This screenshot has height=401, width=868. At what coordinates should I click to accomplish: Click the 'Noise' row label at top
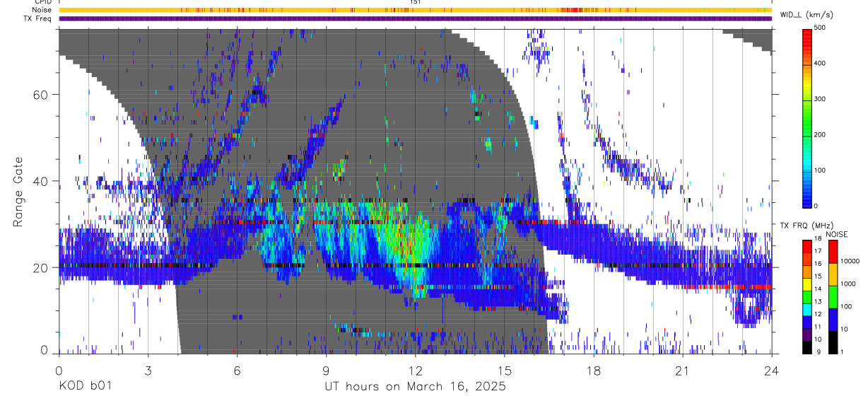[42, 10]
